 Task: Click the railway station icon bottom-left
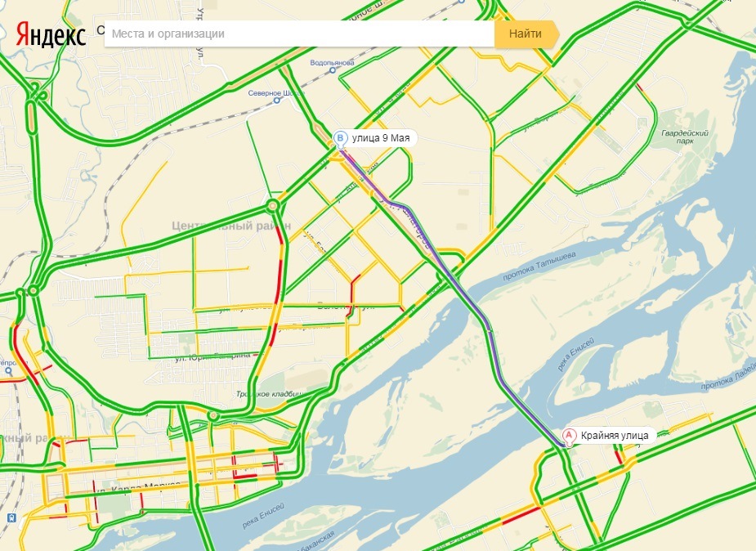coord(11,518)
